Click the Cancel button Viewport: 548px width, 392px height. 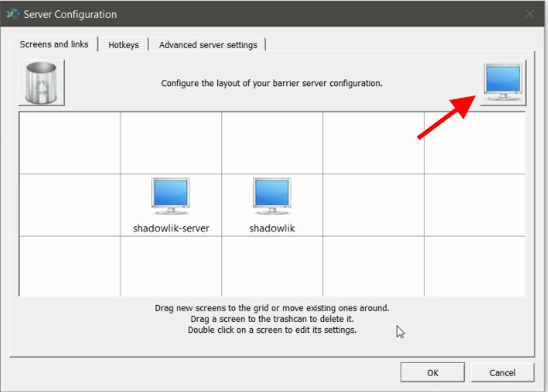(502, 372)
